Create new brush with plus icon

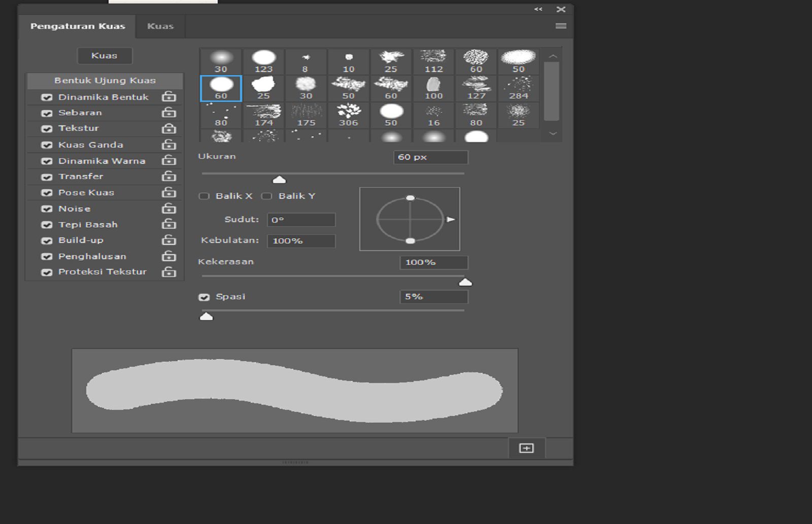point(527,448)
